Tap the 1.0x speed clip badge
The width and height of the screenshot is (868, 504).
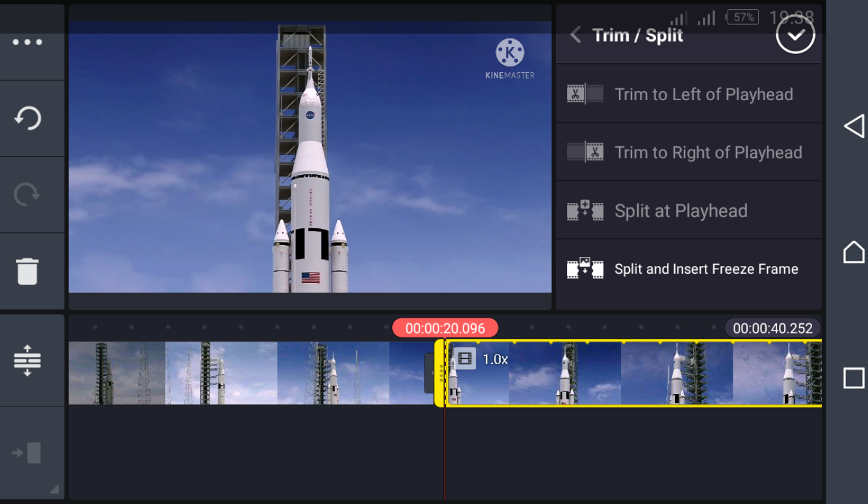tap(482, 359)
